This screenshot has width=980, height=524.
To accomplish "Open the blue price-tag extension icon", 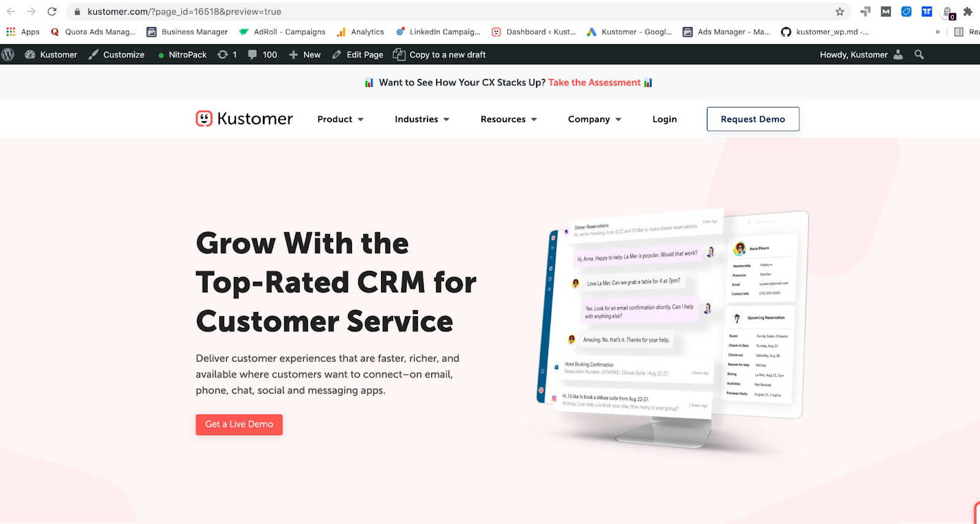I will tap(907, 12).
